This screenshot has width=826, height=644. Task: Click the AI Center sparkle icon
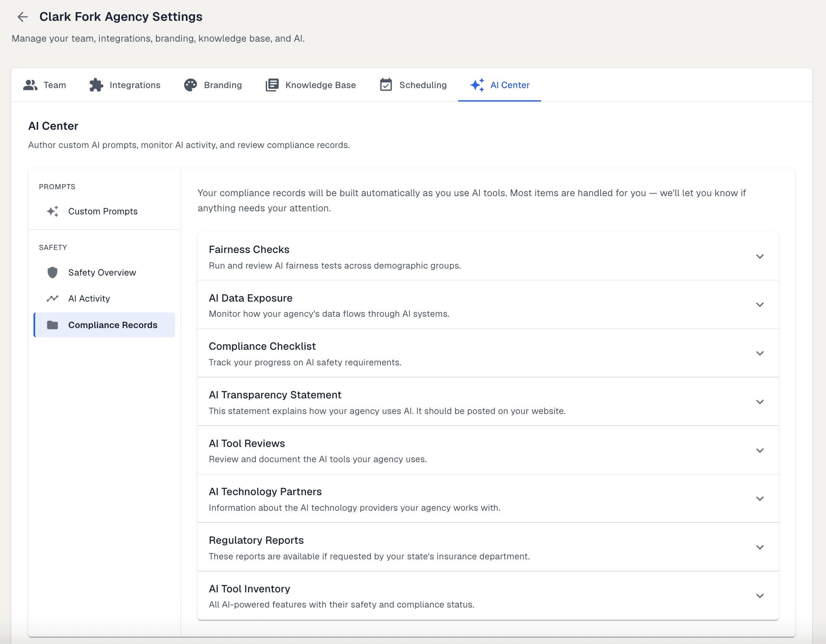click(x=477, y=85)
